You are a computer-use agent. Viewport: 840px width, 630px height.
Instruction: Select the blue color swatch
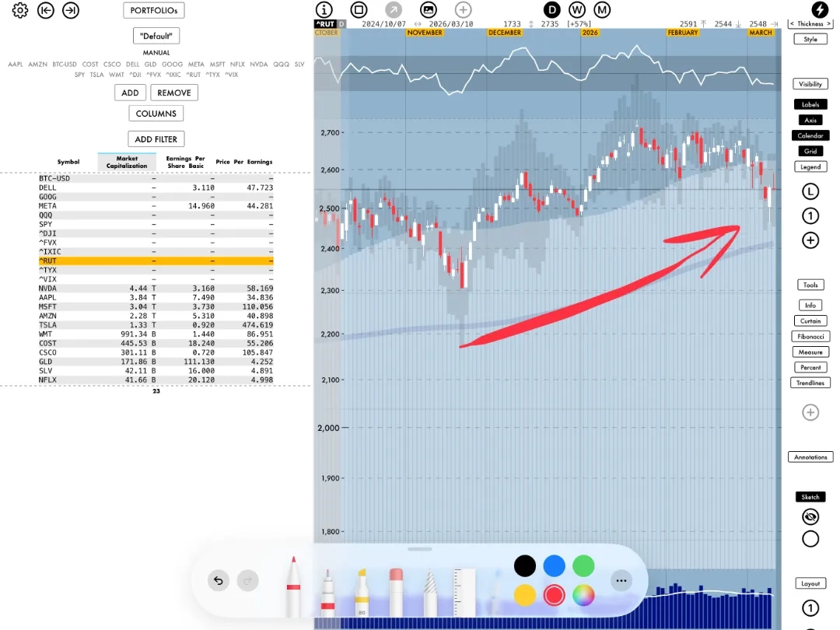(554, 565)
